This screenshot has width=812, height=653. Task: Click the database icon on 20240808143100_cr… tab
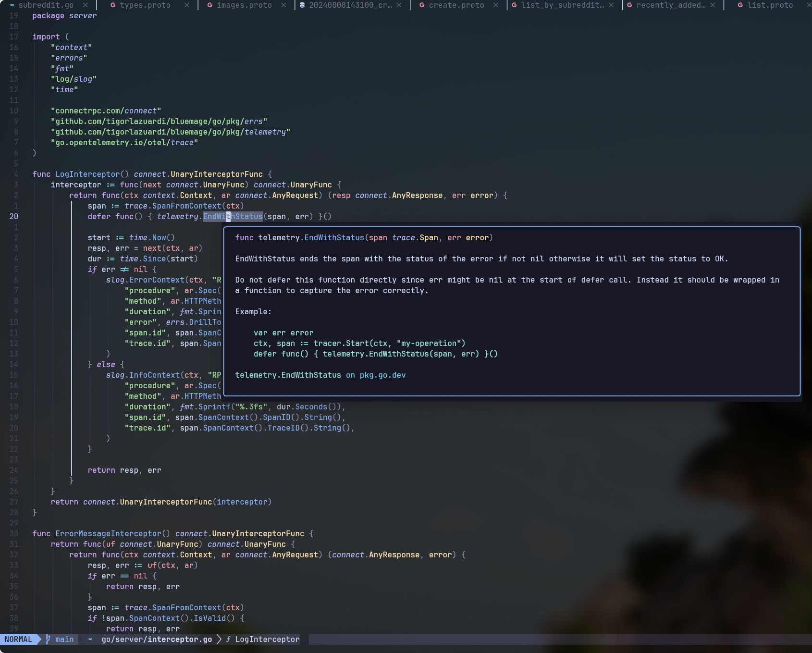point(302,5)
